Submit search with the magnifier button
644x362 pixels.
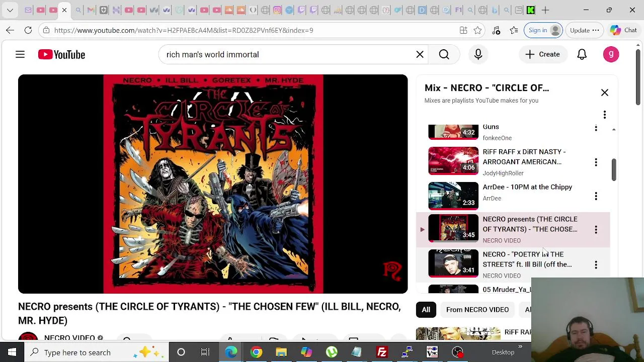pos(444,54)
